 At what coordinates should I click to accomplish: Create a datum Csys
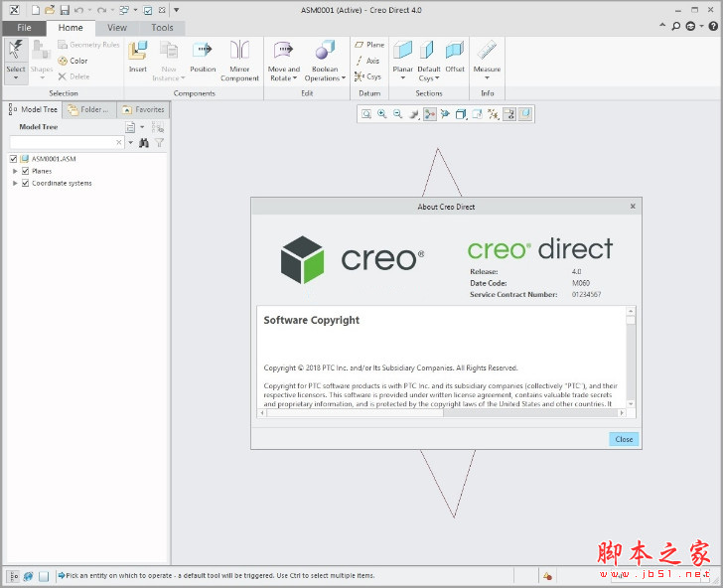[x=367, y=76]
